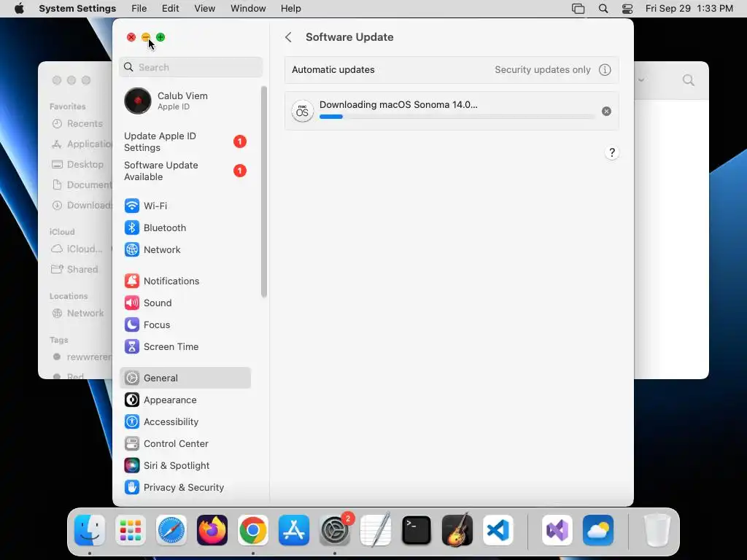
Task: Click the Settings search field
Action: pyautogui.click(x=190, y=67)
